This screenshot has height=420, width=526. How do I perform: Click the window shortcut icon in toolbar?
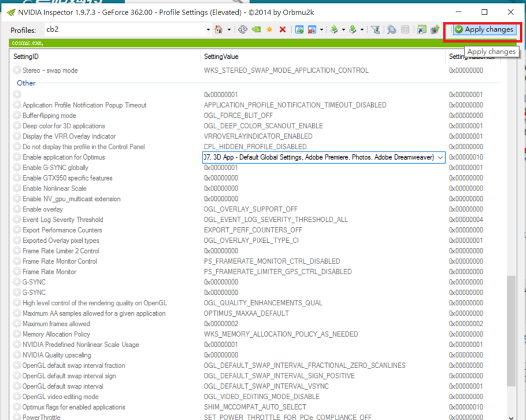[x=422, y=30]
